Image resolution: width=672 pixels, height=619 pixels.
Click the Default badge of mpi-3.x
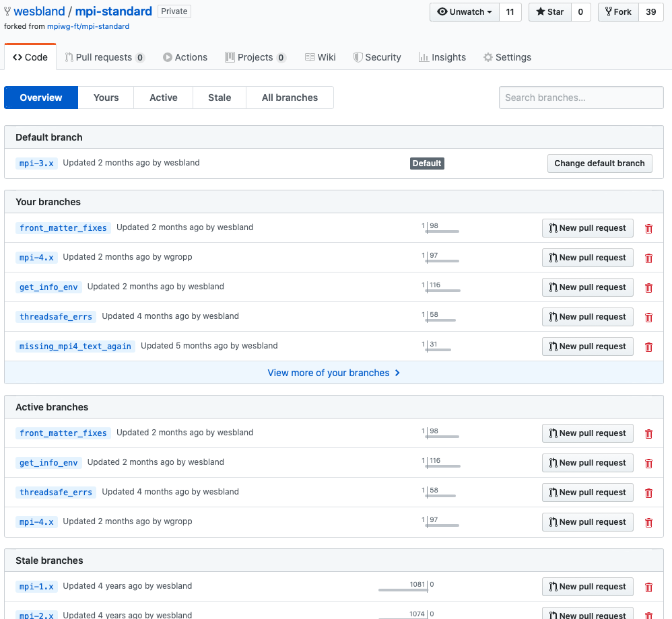point(427,163)
